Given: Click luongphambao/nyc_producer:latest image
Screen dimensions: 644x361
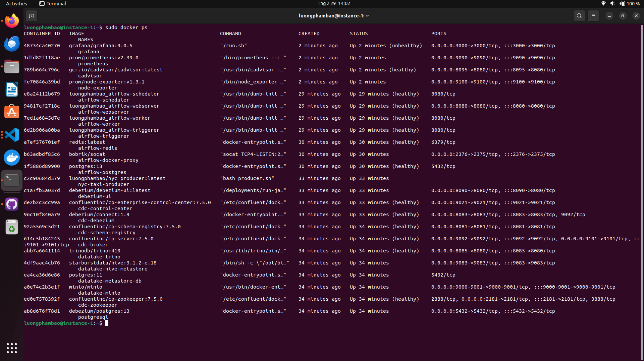Looking at the screenshot, I should [x=117, y=178].
